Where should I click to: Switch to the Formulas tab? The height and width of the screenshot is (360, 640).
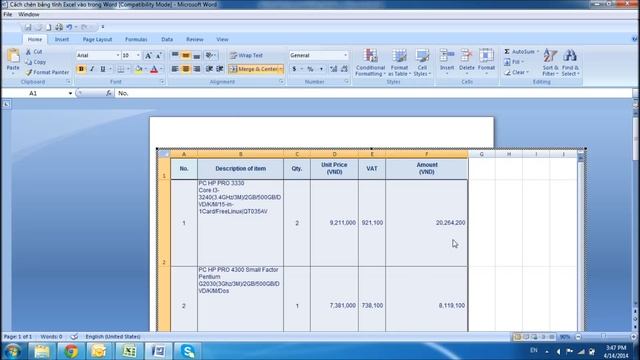coord(136,40)
